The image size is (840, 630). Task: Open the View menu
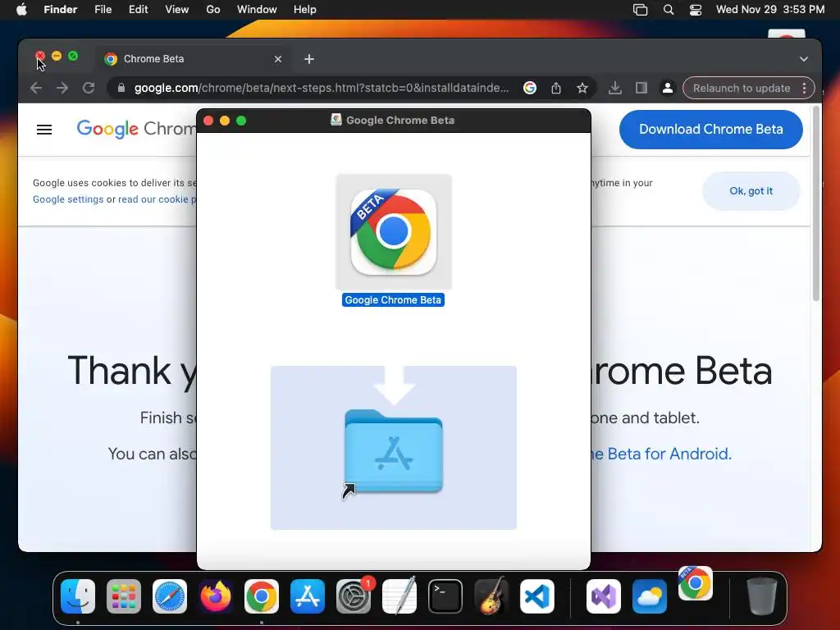177,10
